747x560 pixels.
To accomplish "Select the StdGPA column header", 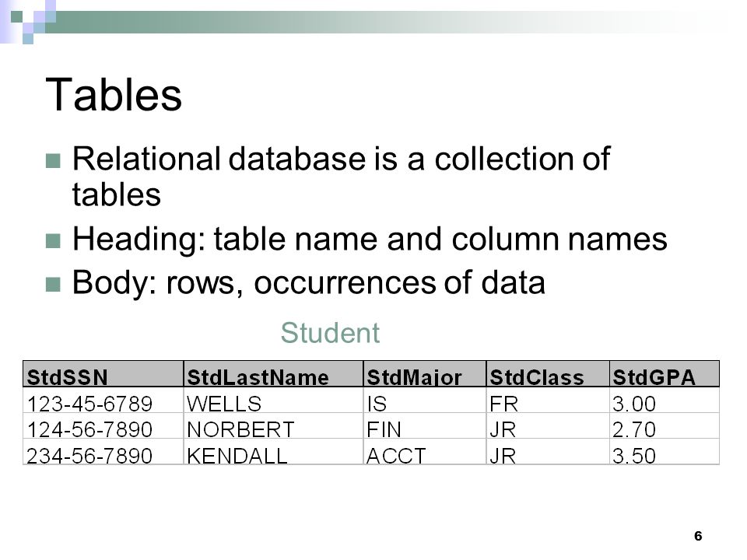I will (665, 374).
